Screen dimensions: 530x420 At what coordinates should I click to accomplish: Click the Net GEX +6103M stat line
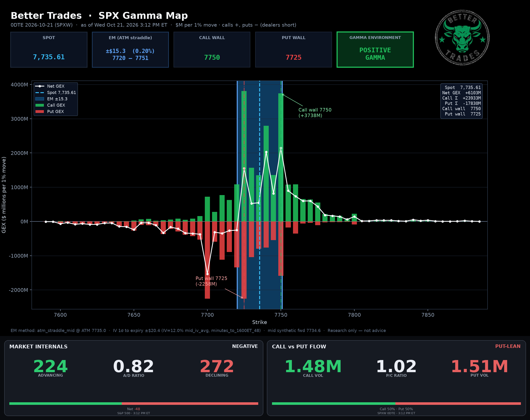coord(461,93)
